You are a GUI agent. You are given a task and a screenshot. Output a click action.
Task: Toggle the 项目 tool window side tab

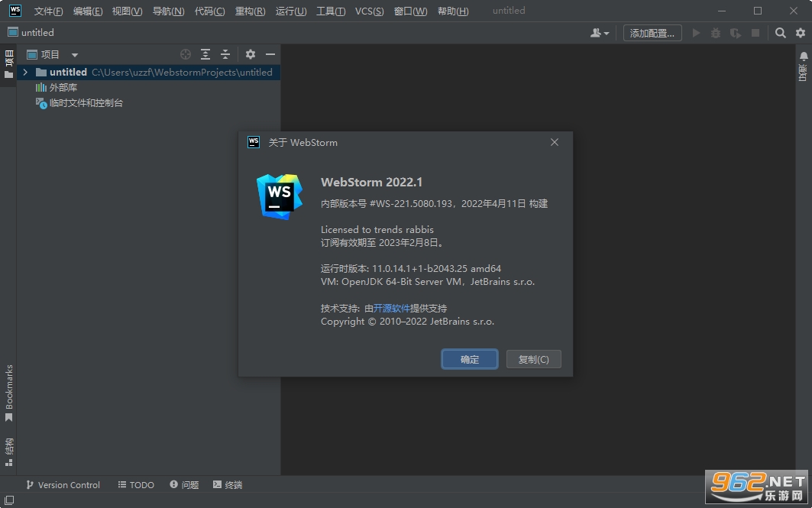8,64
